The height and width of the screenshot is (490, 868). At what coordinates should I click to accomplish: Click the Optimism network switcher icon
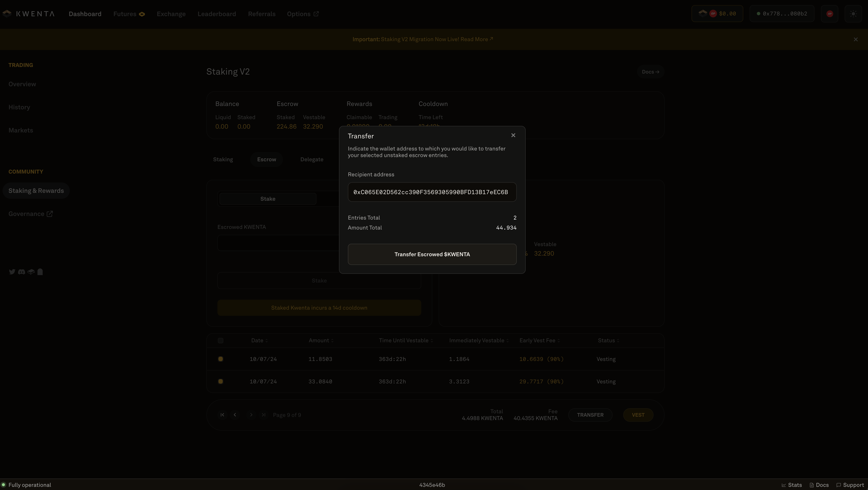click(x=829, y=14)
